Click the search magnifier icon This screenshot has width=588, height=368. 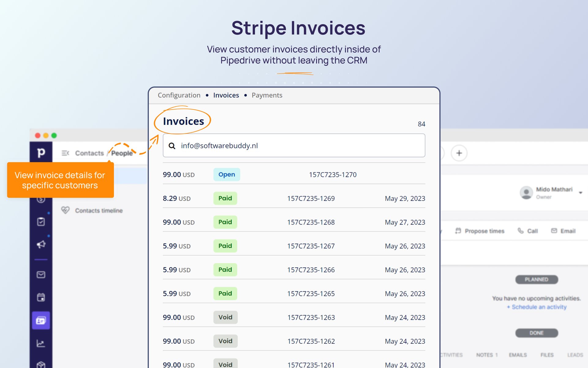[x=172, y=146]
